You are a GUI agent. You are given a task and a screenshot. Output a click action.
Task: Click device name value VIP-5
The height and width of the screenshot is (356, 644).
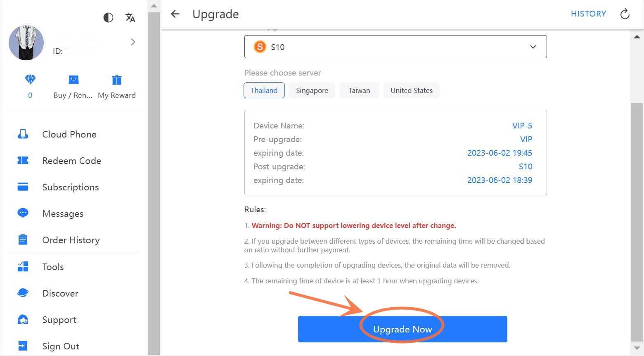click(x=522, y=126)
